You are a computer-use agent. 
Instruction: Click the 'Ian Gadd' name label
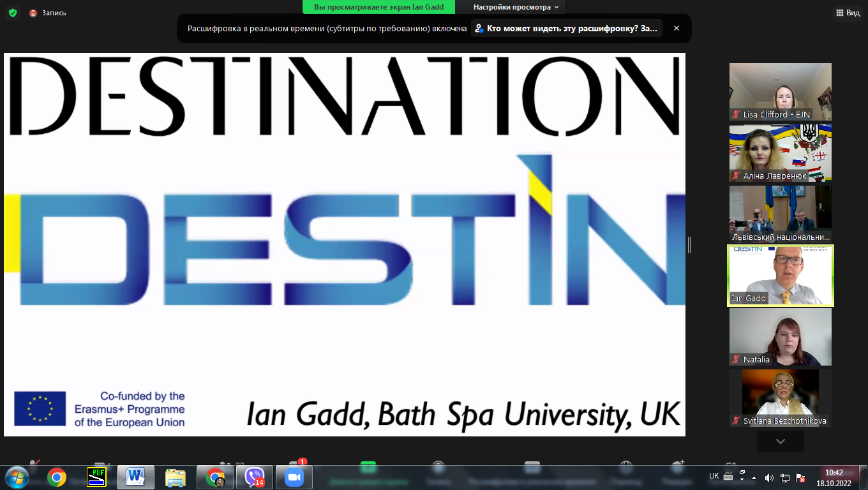tap(749, 298)
